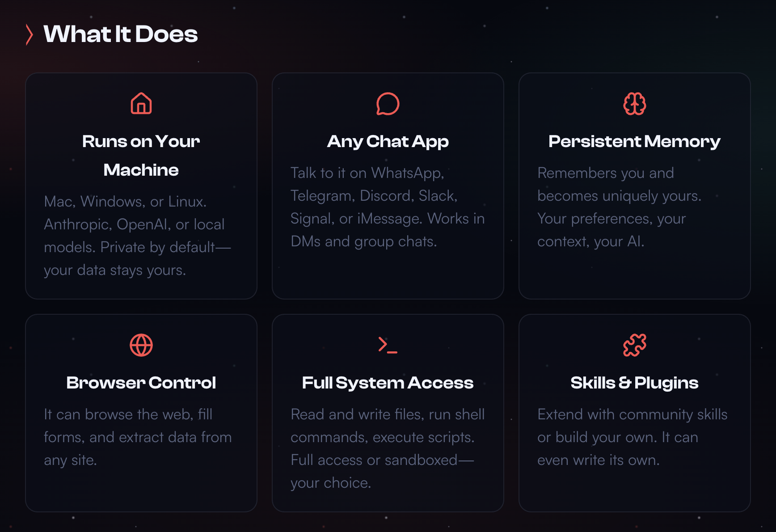Click the WhatsApp, Telegram, Discord description text

click(387, 207)
